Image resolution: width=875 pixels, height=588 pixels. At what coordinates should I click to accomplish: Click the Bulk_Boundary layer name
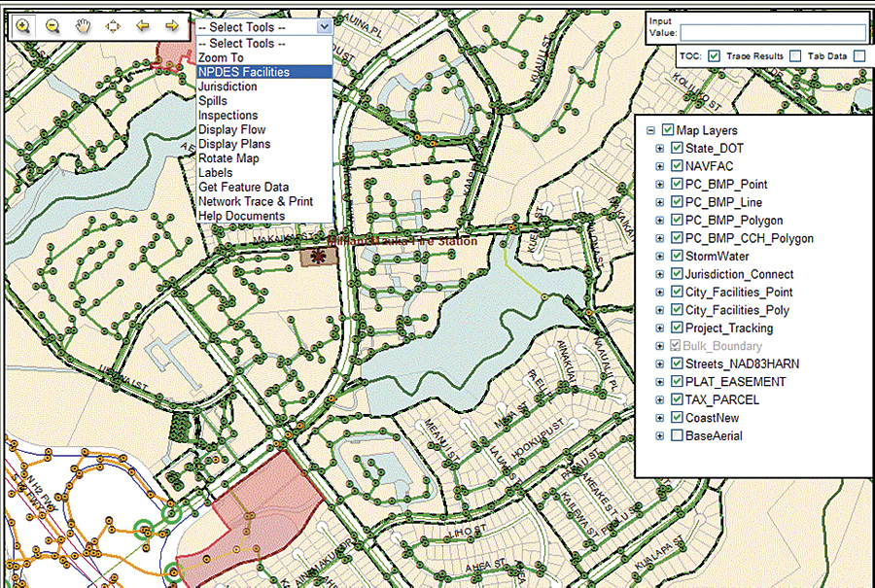[x=722, y=346]
